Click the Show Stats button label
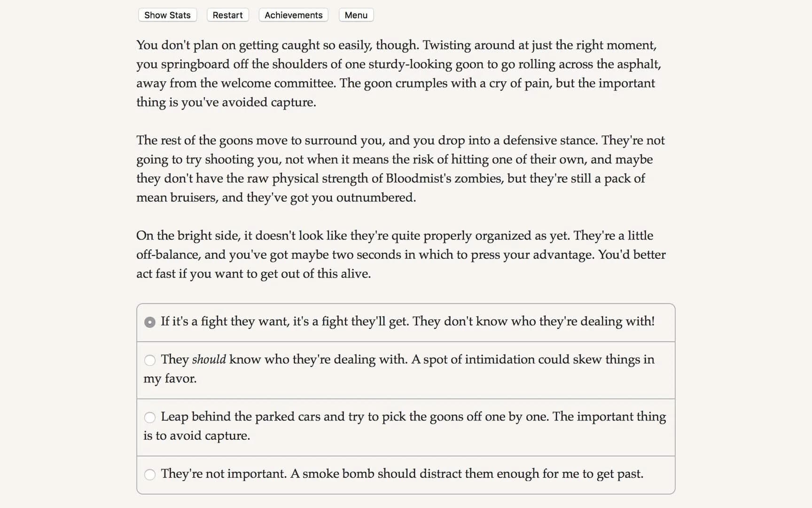Screen dimensions: 812x508 pyautogui.click(x=167, y=15)
